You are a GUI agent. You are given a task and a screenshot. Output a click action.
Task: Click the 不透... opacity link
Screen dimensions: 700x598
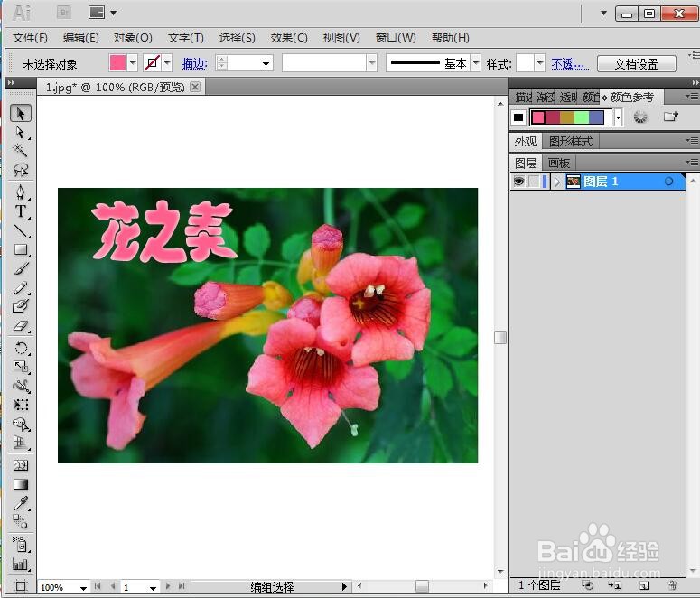tap(570, 64)
